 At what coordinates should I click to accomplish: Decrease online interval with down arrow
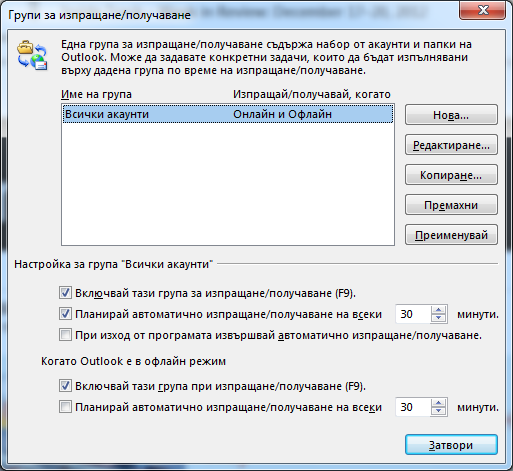[x=438, y=318]
